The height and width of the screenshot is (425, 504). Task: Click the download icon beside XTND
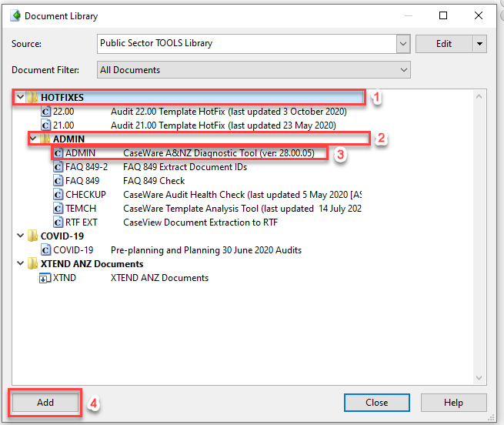point(45,278)
